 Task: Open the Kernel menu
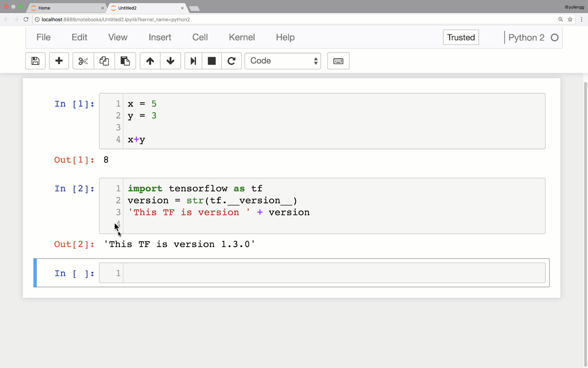coord(242,37)
